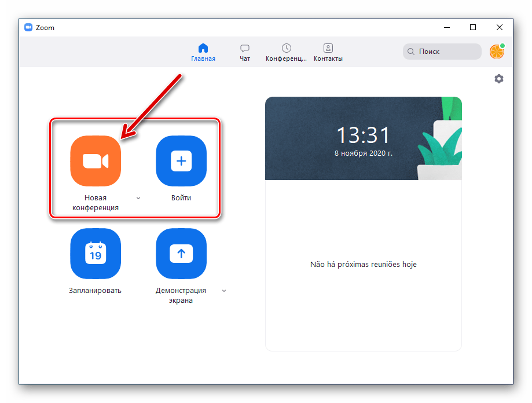Click Демонстрация экрана upload arrow icon

(181, 254)
